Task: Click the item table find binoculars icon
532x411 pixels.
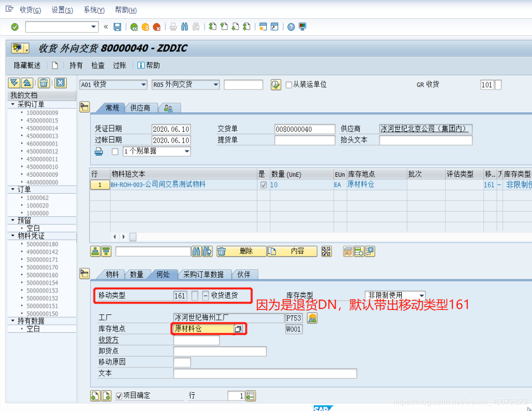Action: [x=196, y=252]
